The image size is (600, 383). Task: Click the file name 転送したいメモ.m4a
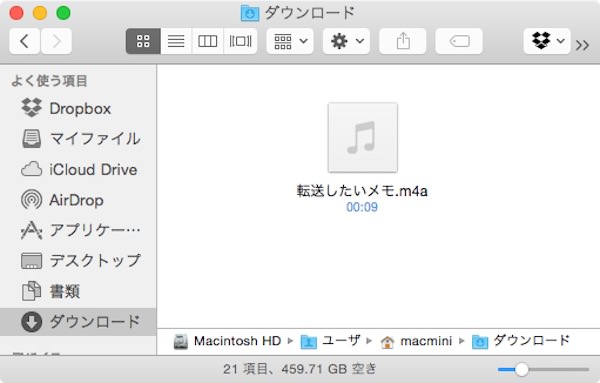point(362,191)
